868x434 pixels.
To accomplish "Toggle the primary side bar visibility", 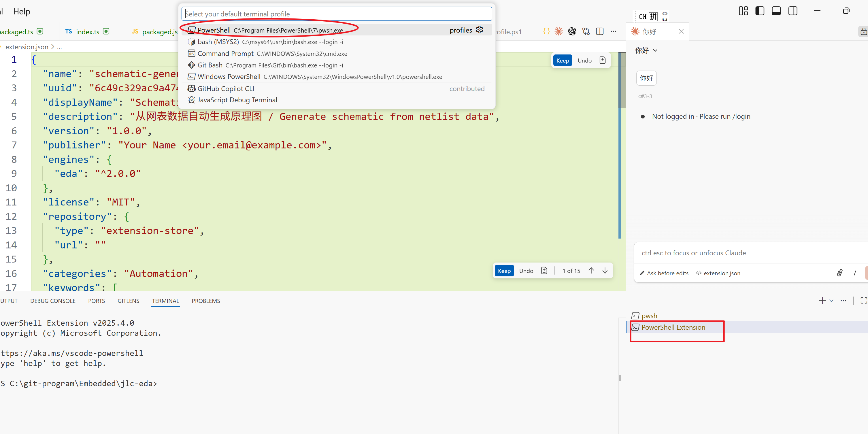I will pos(760,11).
